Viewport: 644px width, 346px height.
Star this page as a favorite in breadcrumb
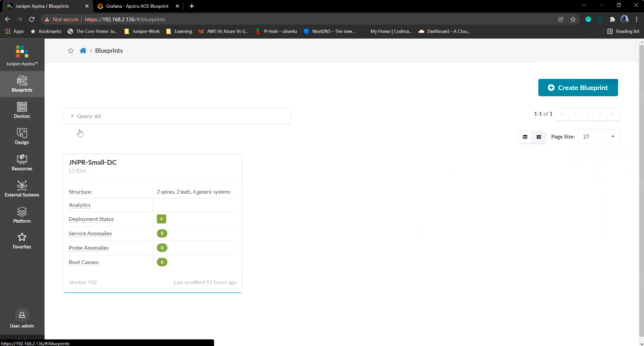(x=71, y=51)
